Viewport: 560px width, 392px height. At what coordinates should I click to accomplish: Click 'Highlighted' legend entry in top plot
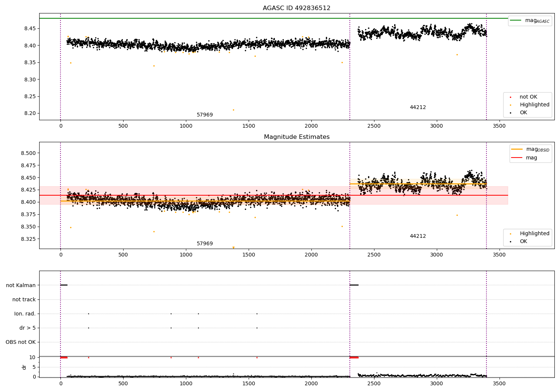(530, 105)
